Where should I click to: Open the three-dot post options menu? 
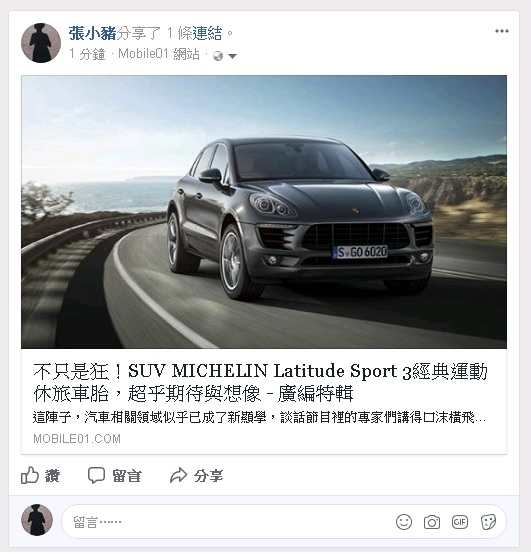[x=501, y=31]
